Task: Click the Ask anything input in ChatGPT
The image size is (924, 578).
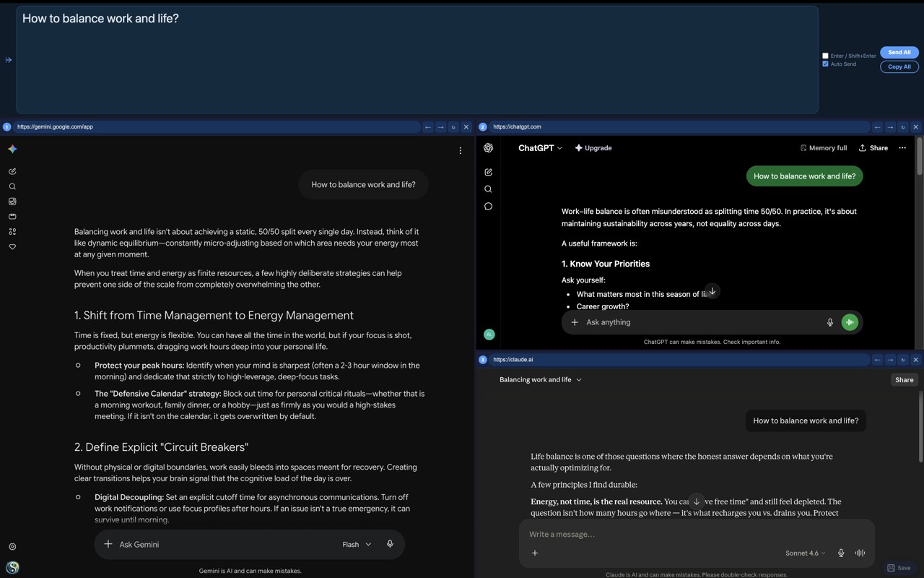Action: tap(700, 322)
